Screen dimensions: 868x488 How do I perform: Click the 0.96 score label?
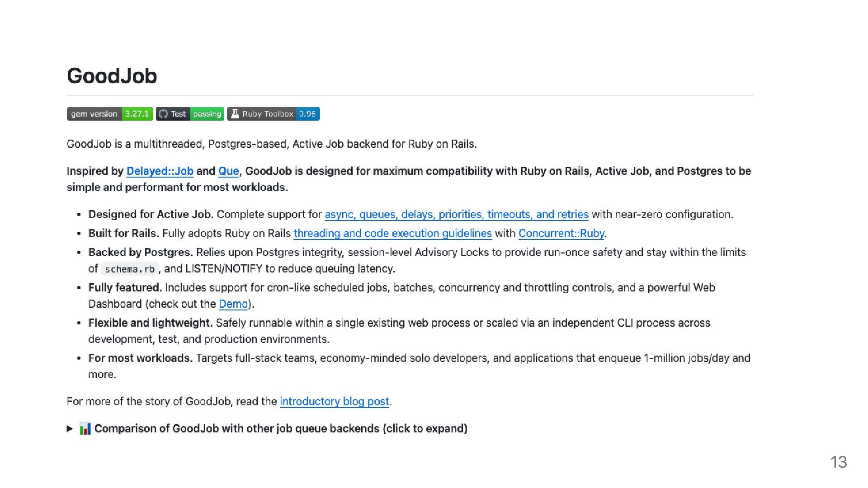307,114
